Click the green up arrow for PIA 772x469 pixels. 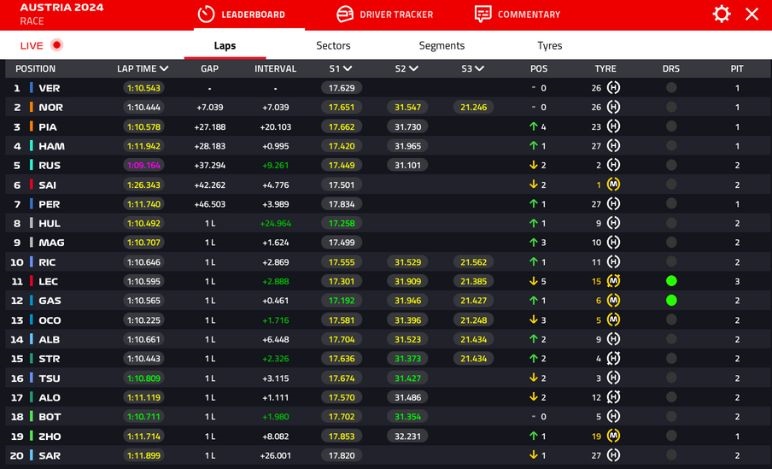534,127
